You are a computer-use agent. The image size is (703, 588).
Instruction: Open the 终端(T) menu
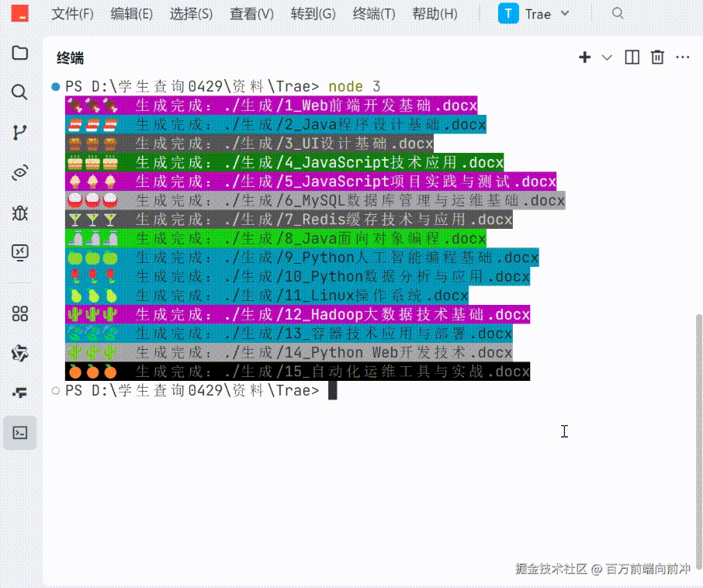374,14
